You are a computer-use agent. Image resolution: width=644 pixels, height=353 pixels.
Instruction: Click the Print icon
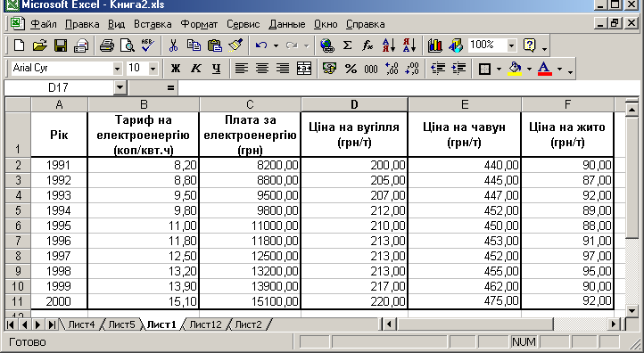[107, 45]
